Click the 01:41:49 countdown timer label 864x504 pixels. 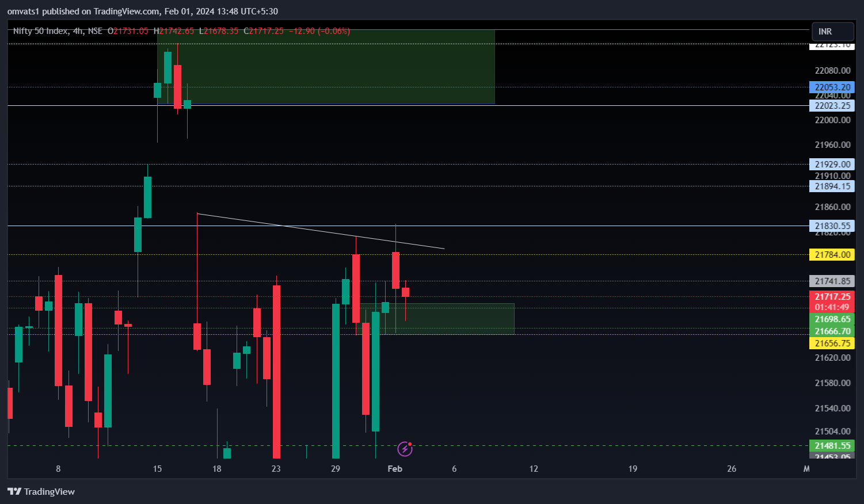(832, 308)
